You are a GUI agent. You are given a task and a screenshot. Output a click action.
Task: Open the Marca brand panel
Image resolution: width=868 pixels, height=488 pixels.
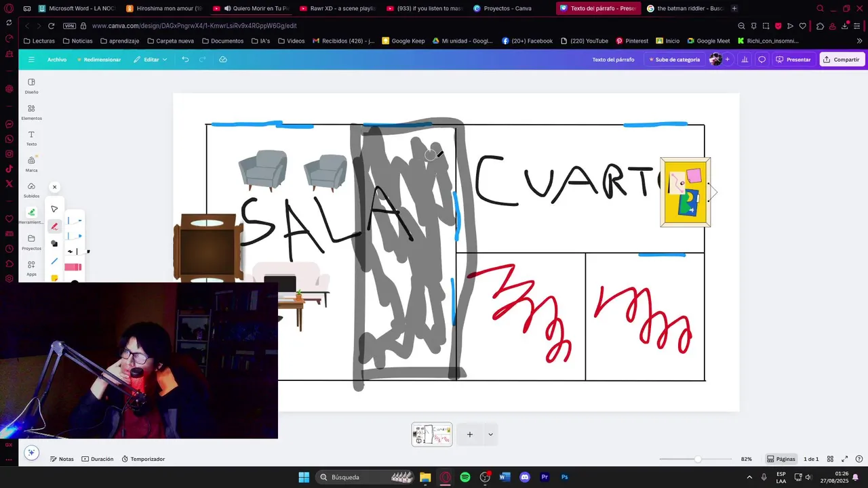click(x=31, y=164)
